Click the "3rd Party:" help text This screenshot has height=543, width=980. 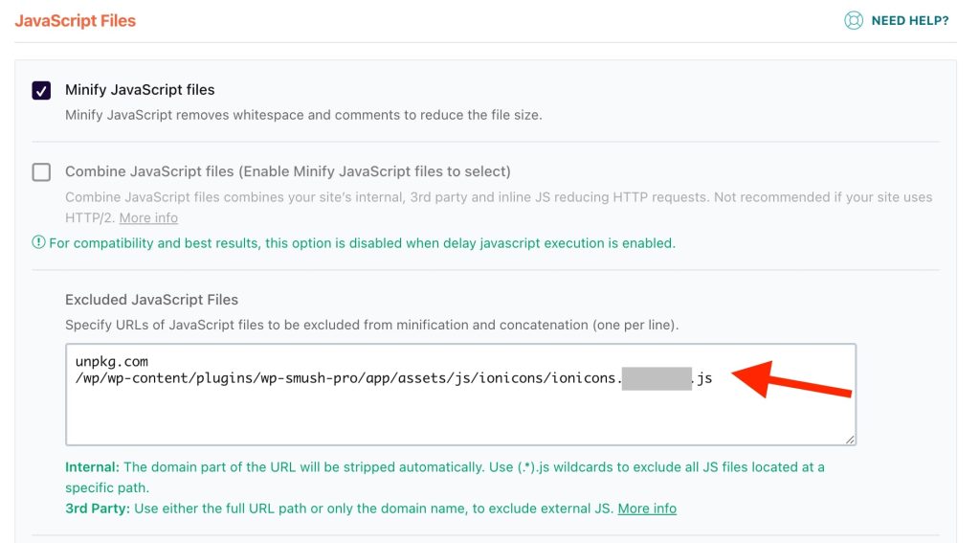pos(97,509)
